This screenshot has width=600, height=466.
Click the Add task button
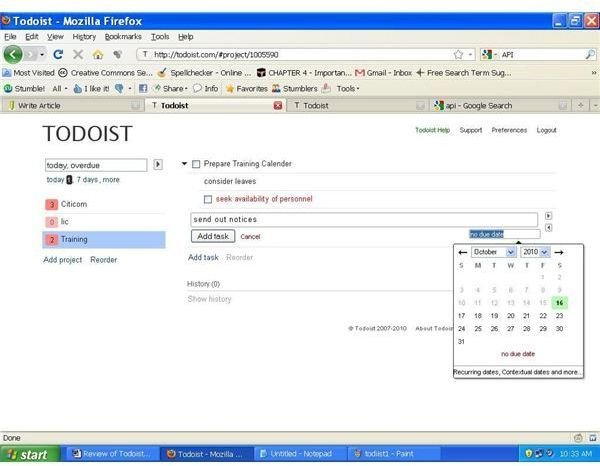(x=213, y=236)
